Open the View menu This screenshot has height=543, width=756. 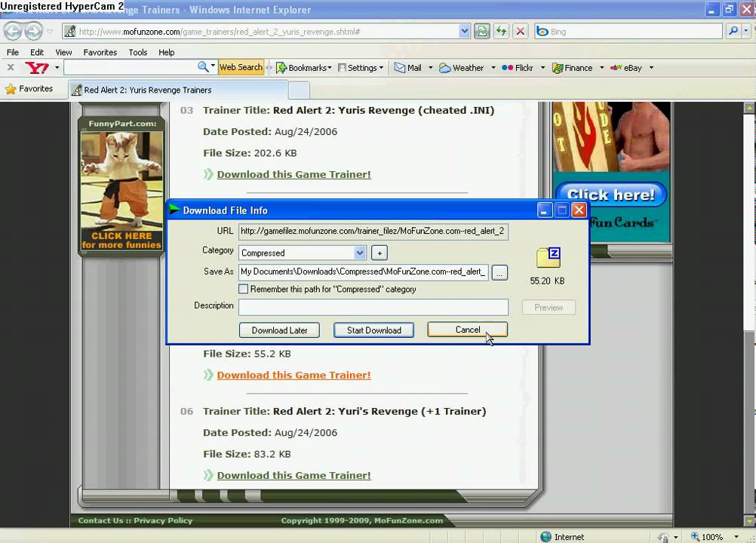click(63, 52)
